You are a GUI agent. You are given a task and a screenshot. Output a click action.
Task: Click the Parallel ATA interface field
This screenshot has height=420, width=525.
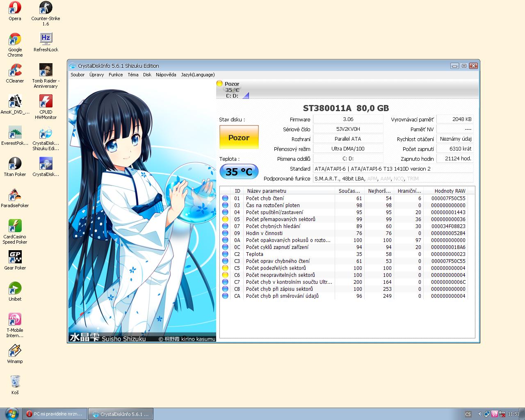click(348, 139)
